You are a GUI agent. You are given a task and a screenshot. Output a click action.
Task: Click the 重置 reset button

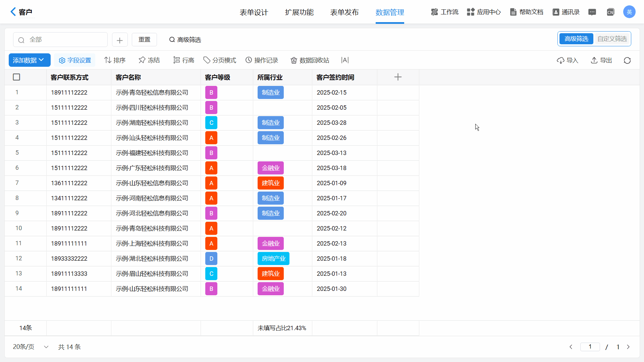pos(144,40)
